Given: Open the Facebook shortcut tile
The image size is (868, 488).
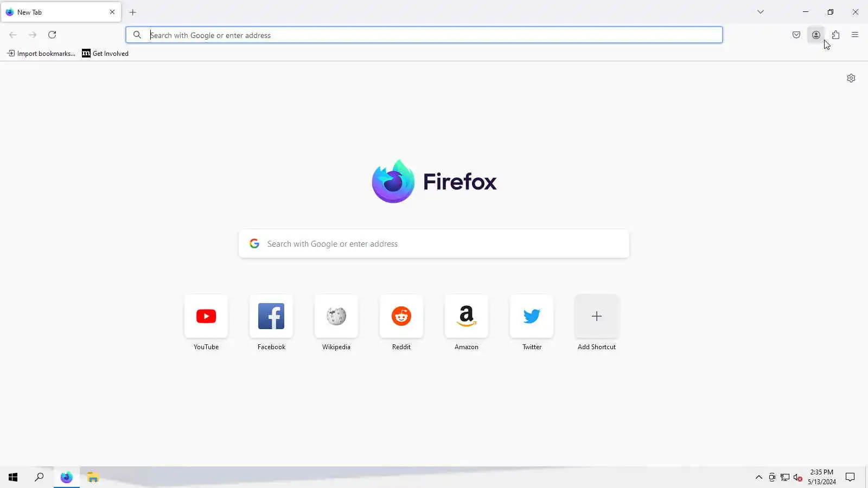Looking at the screenshot, I should (271, 323).
